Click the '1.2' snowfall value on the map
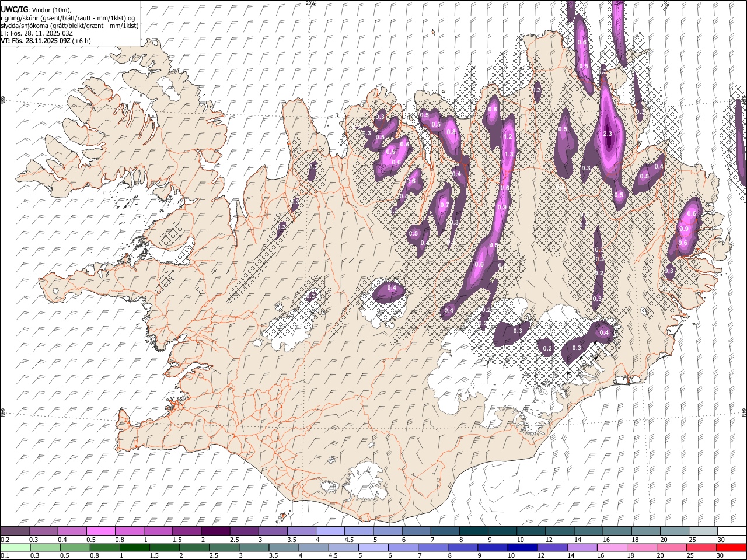The width and height of the screenshot is (747, 560). [508, 136]
